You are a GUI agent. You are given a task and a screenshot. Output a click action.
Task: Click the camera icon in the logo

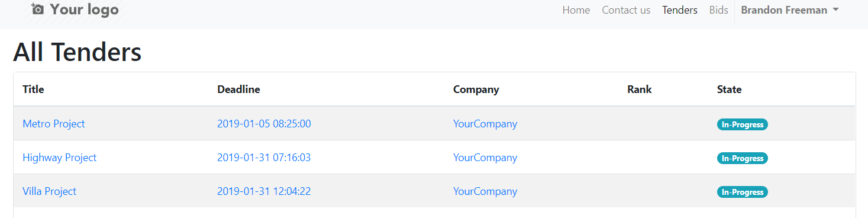[x=38, y=9]
